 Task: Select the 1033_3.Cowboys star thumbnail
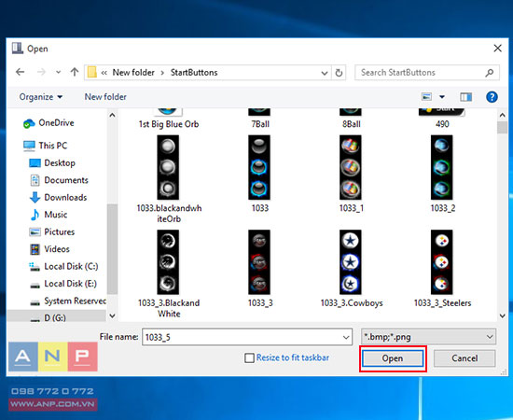(x=351, y=262)
